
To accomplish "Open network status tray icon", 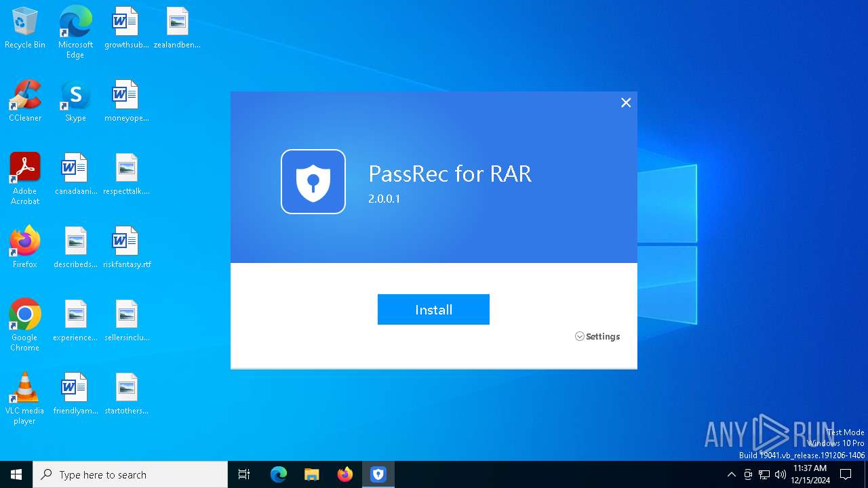I will click(764, 474).
